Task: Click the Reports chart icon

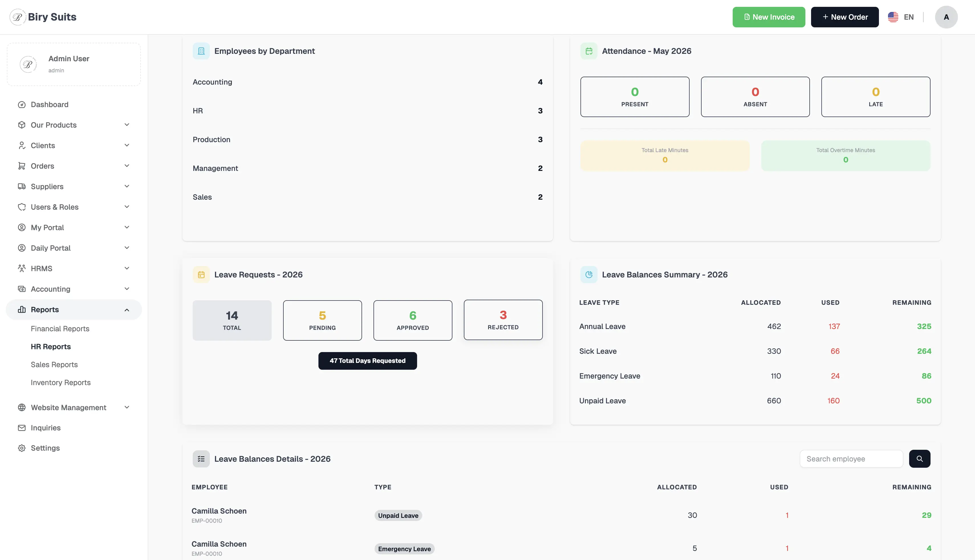Action: tap(22, 310)
